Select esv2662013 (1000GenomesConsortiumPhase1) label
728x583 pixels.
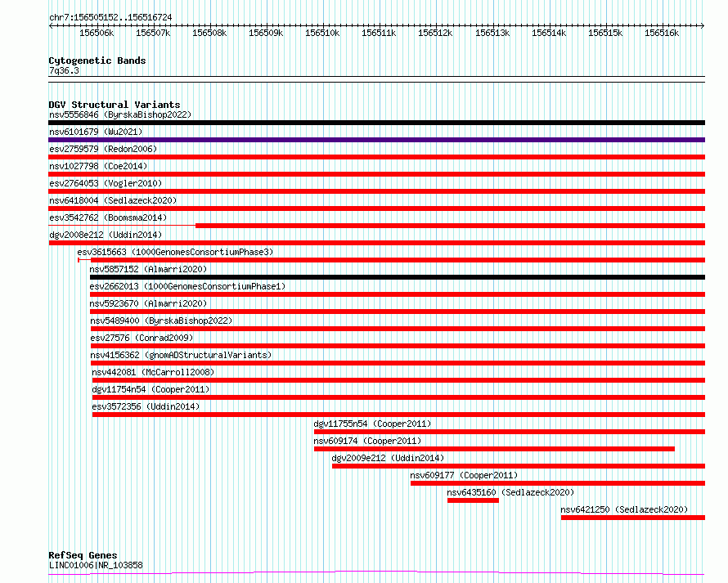(187, 286)
